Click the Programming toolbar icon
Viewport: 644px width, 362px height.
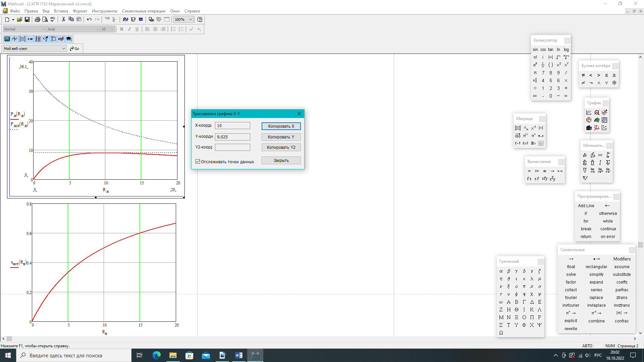[53, 39]
